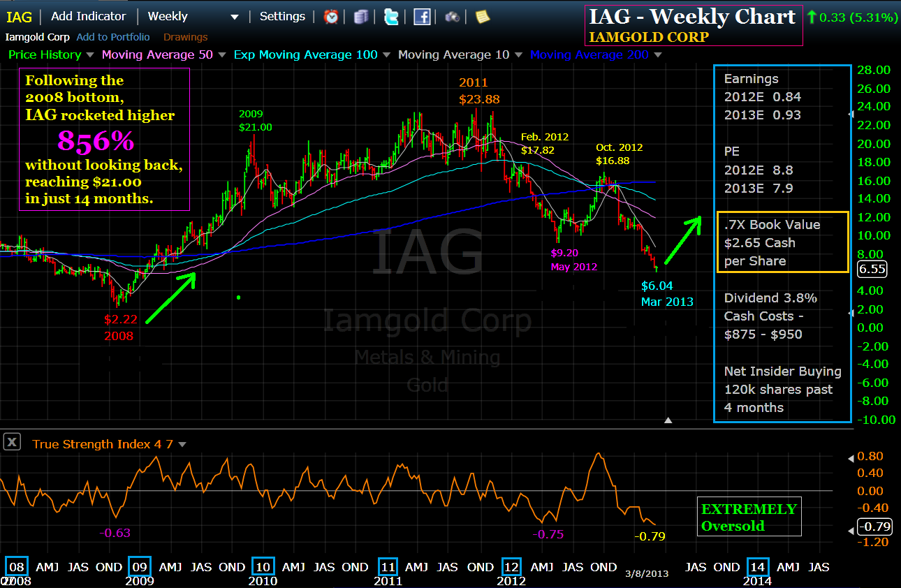Open the Settings menu
Screen dimensions: 901x588
(282, 16)
